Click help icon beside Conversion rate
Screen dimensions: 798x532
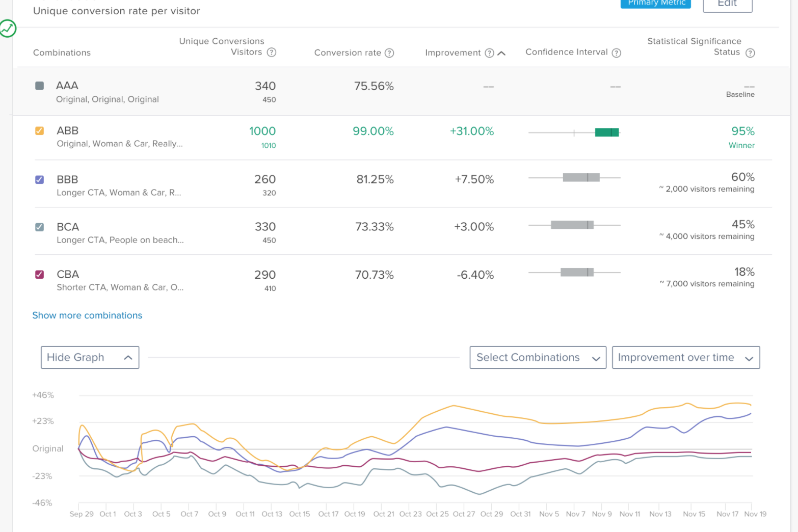[x=389, y=53]
